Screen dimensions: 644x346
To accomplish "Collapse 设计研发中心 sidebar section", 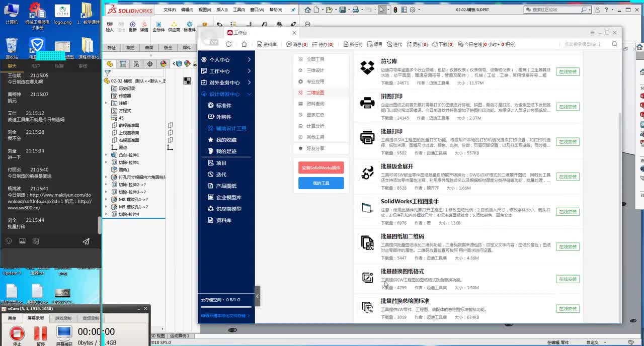I will pyautogui.click(x=225, y=94).
